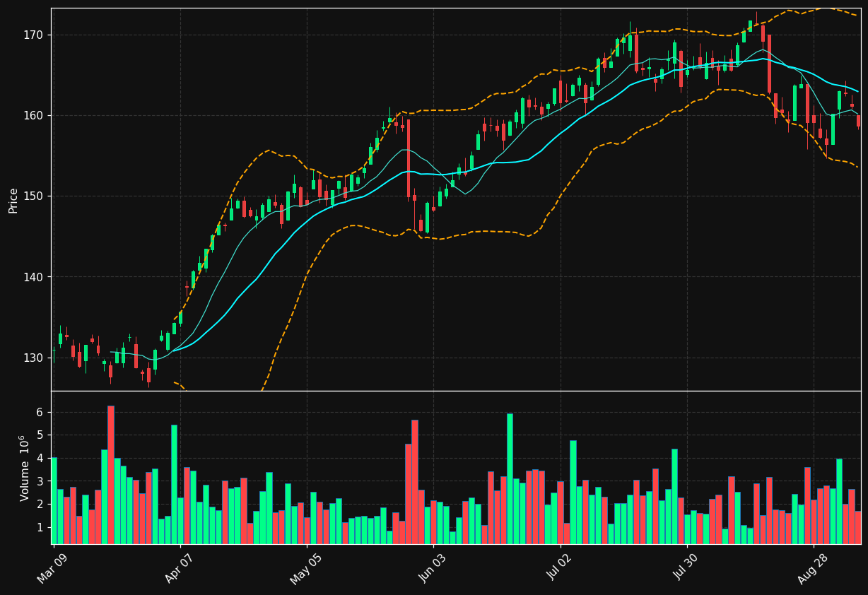Viewport: 868px width, 595px height.
Task: Click the 130 price axis label
Action: coord(34,358)
